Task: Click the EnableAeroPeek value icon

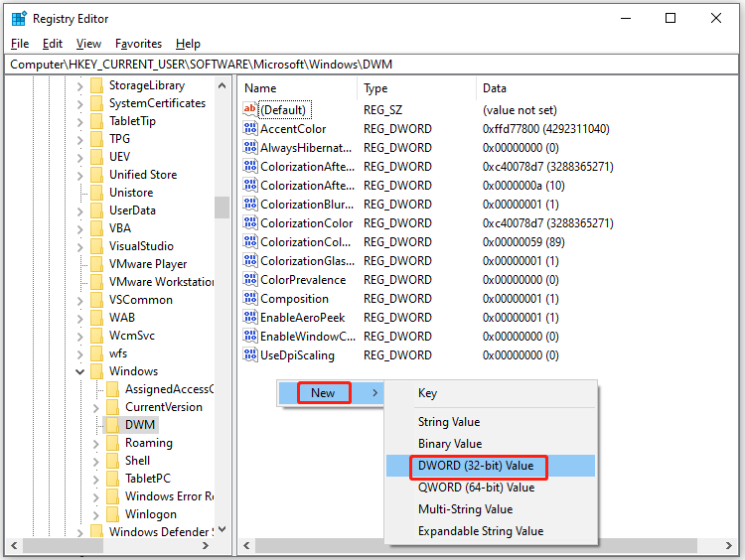Action: click(x=250, y=317)
